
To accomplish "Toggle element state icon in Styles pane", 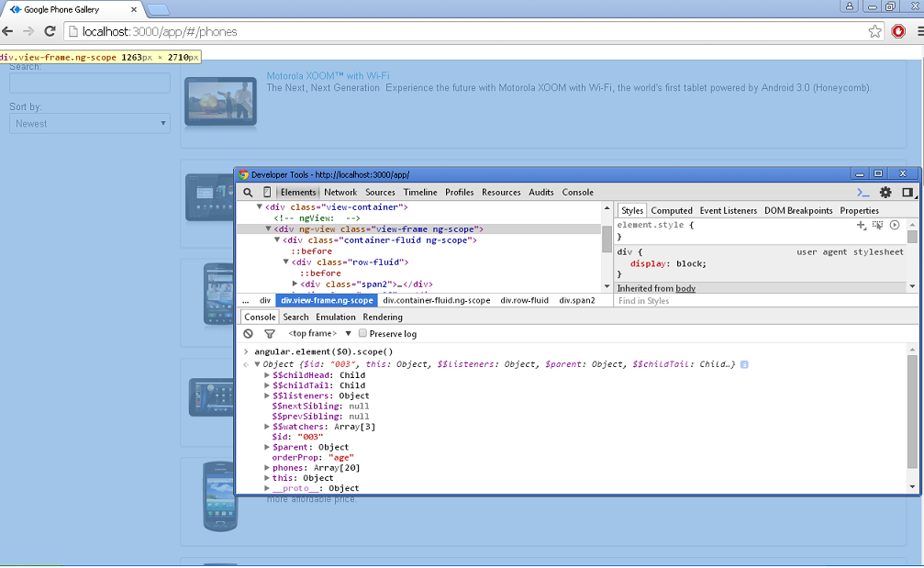I will [x=877, y=225].
